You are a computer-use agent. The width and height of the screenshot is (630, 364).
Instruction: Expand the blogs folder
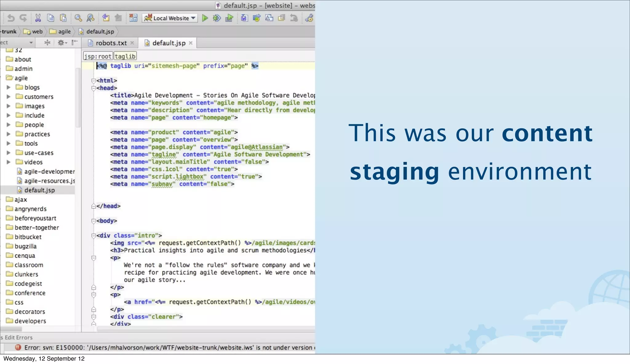coord(9,87)
